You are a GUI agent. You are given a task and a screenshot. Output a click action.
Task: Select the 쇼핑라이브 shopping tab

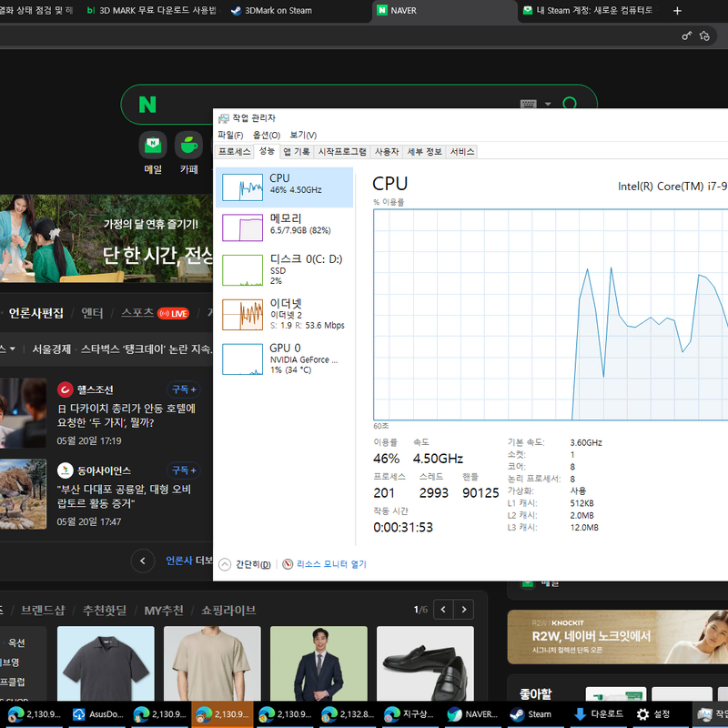[228, 610]
